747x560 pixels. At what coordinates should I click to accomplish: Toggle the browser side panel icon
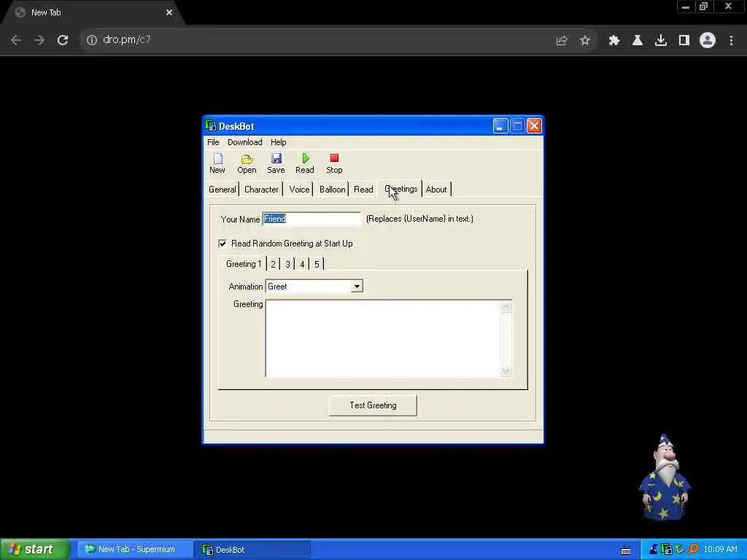tap(684, 41)
